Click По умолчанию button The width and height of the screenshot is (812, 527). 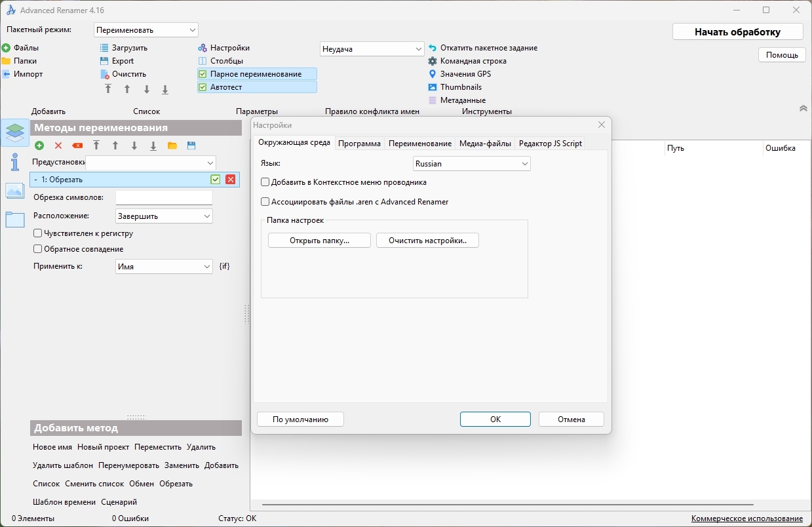tap(300, 420)
